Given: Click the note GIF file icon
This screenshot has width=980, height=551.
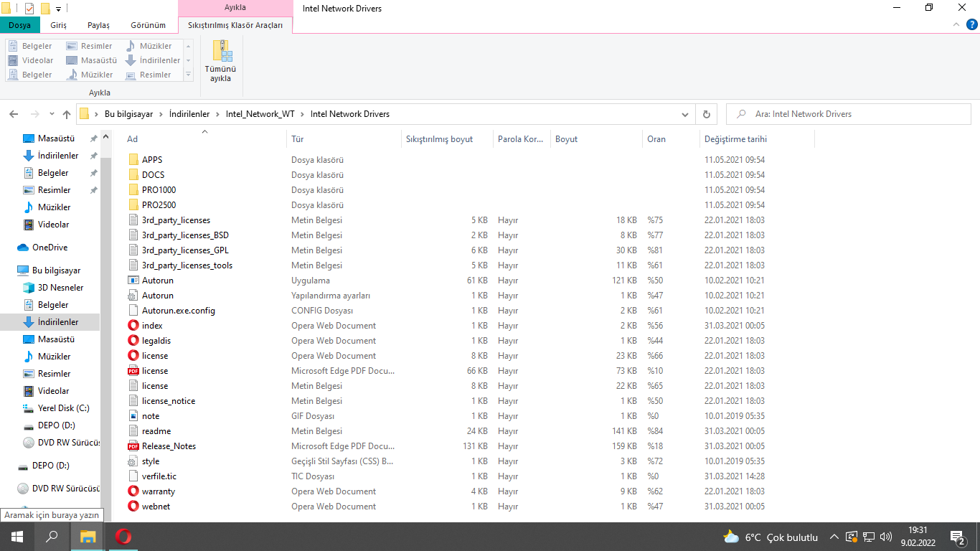Looking at the screenshot, I should click(x=133, y=416).
